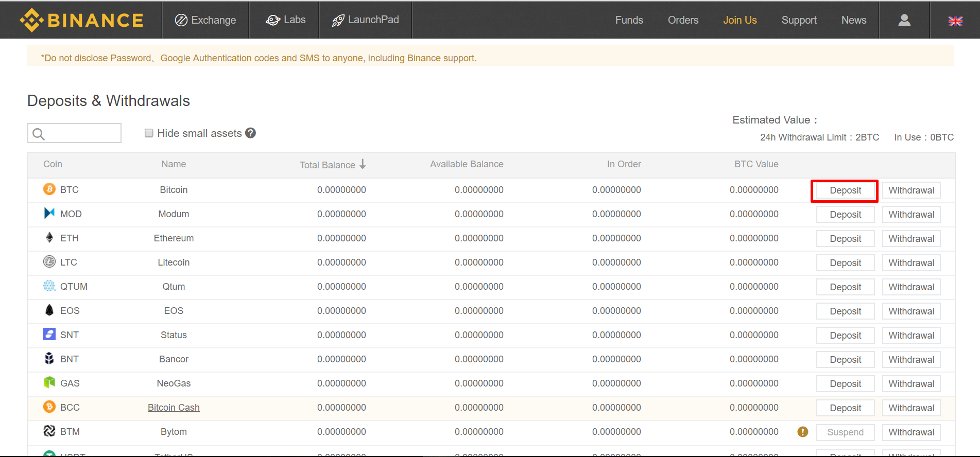This screenshot has width=980, height=457.
Task: Click the help question mark icon
Action: point(251,133)
